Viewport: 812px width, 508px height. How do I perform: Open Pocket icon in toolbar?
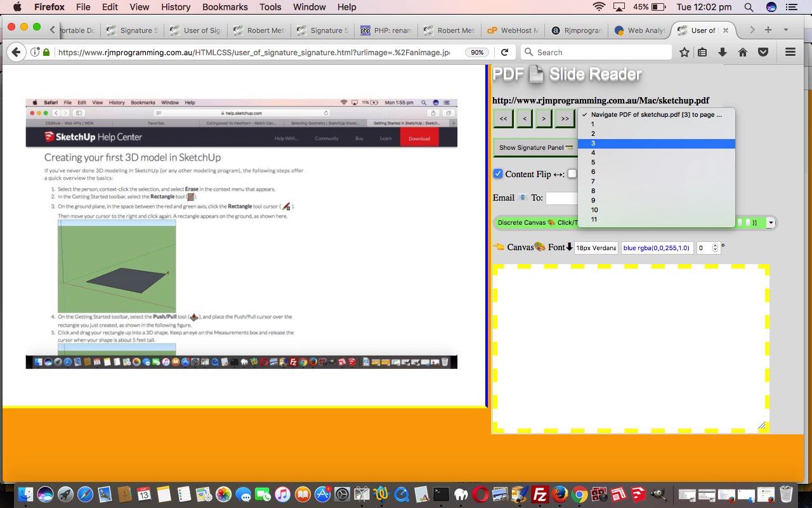[763, 52]
